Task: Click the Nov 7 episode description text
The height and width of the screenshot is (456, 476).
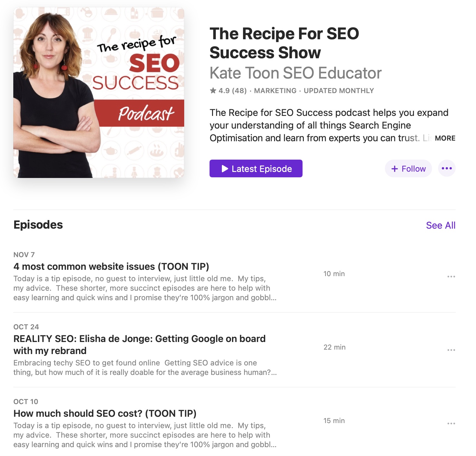Action: 145,288
